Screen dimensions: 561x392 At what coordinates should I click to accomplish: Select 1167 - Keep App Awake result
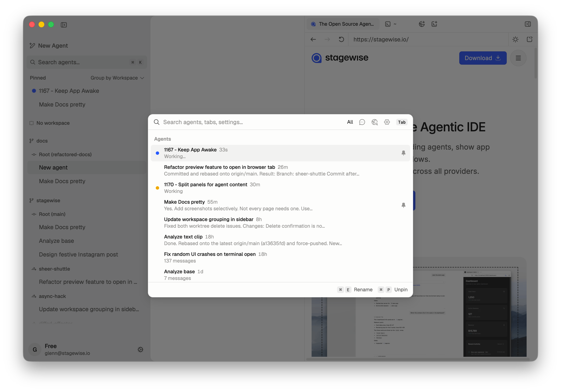pos(280,153)
